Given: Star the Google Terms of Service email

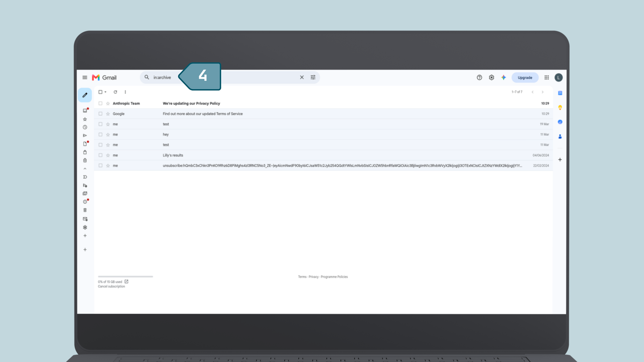Looking at the screenshot, I should click(x=108, y=114).
